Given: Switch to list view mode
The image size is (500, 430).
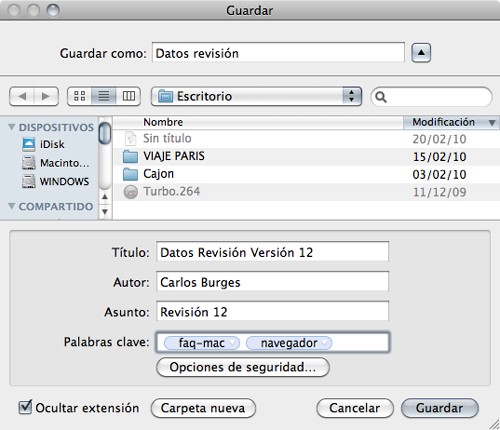Looking at the screenshot, I should (104, 96).
